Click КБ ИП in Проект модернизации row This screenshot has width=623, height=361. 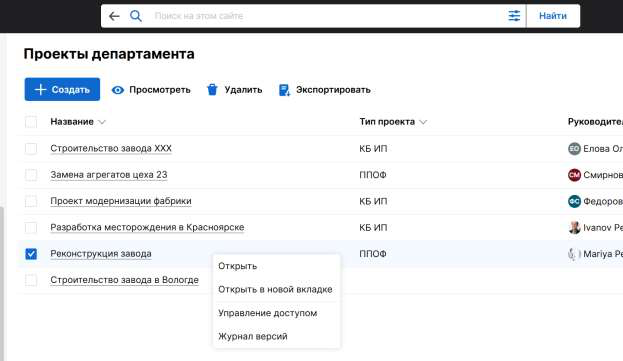pyautogui.click(x=373, y=201)
